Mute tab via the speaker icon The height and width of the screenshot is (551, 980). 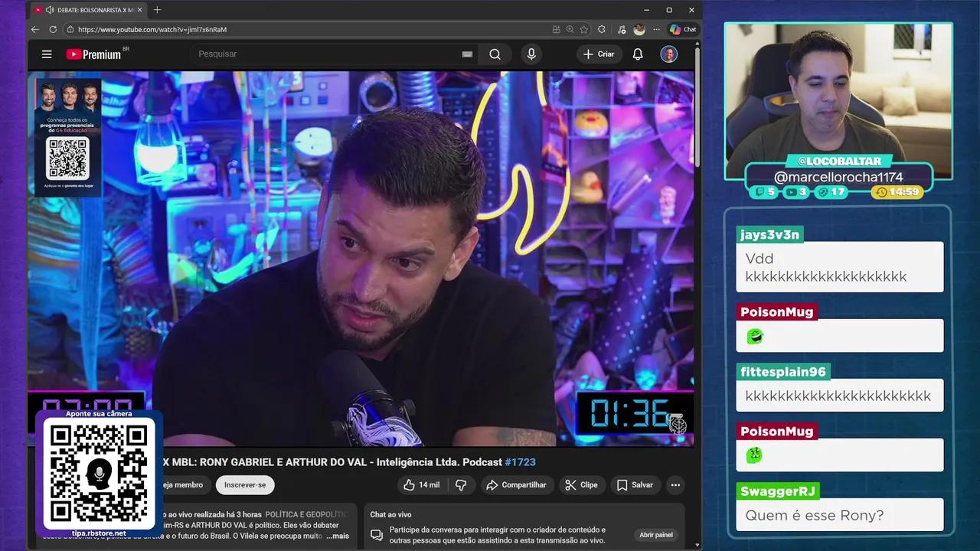pyautogui.click(x=49, y=10)
